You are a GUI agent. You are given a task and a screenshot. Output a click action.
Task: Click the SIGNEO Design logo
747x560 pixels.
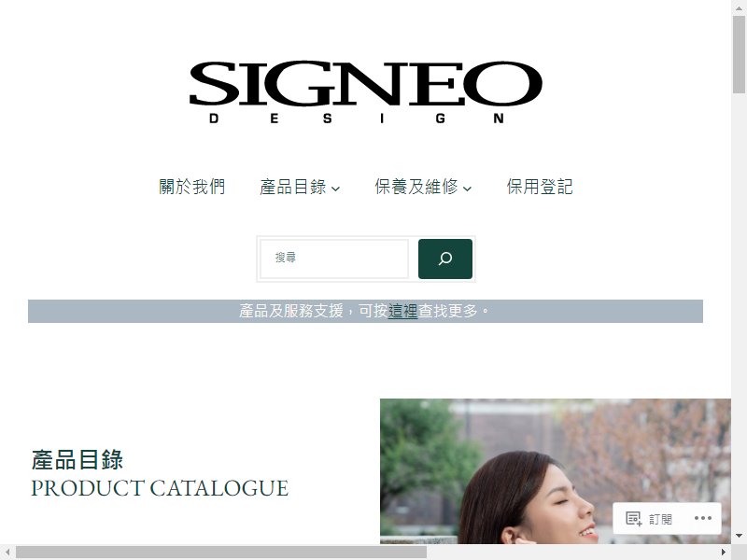click(366, 91)
